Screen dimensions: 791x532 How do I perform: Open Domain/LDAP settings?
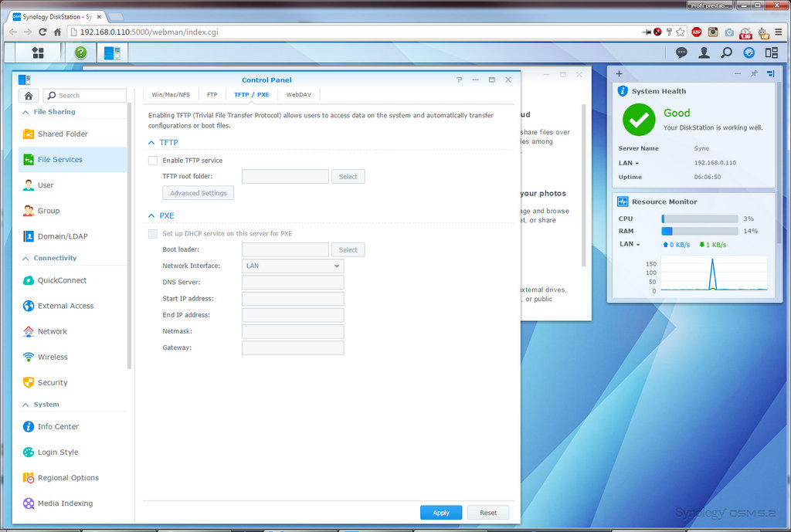pyautogui.click(x=73, y=236)
